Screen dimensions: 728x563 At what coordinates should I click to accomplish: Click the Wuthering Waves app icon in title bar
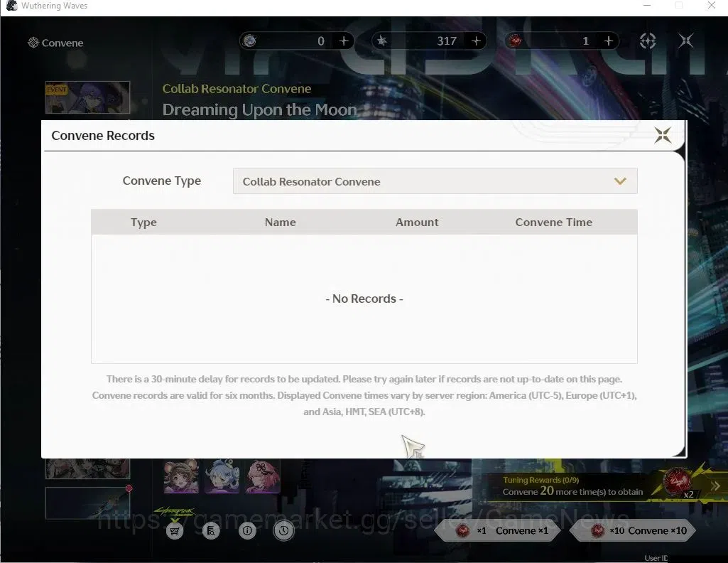(x=11, y=6)
